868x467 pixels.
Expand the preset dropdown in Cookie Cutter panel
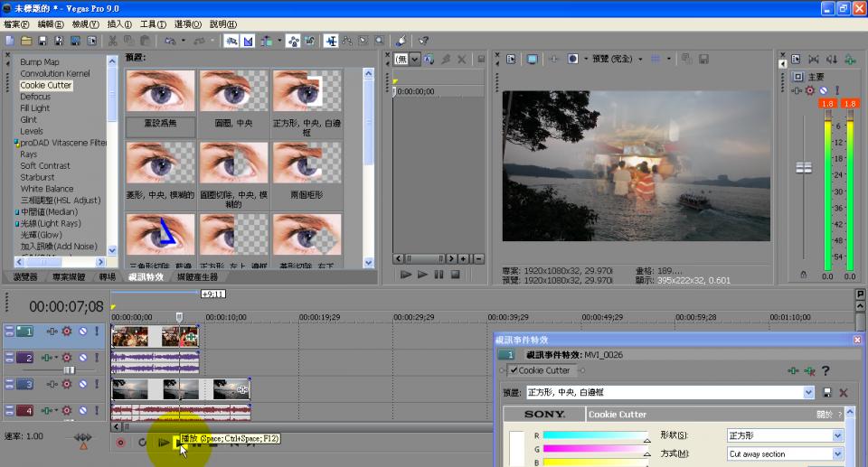coord(808,393)
